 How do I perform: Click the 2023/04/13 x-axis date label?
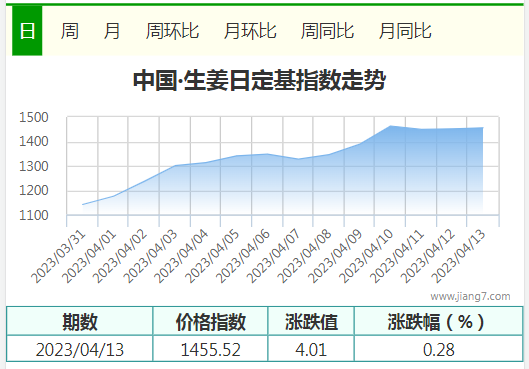pos(459,256)
